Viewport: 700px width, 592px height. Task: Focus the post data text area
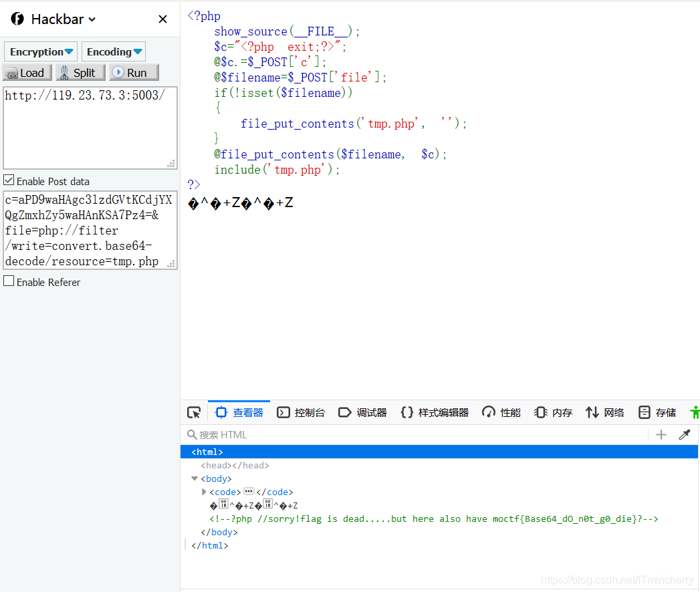point(90,231)
